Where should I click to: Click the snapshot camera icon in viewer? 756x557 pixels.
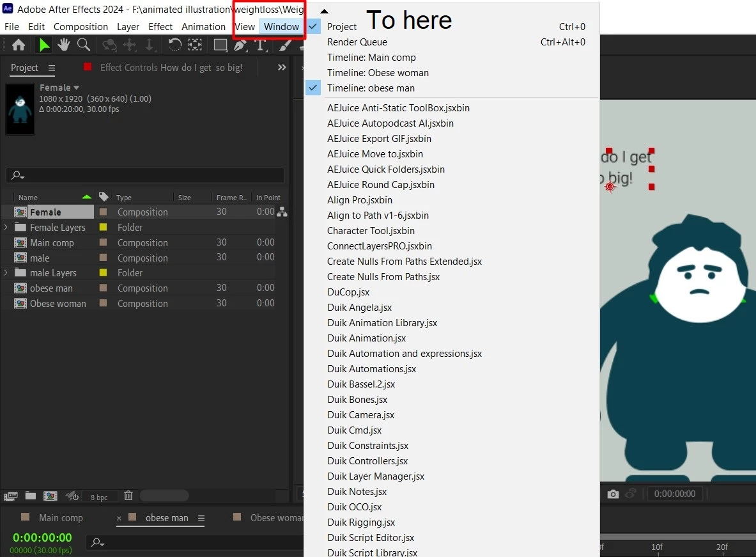tap(613, 494)
